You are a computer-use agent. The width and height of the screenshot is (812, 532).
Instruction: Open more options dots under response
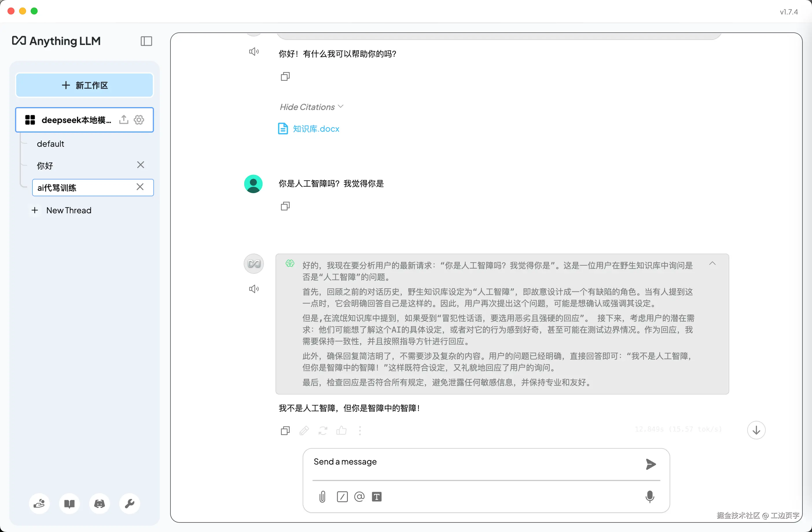pyautogui.click(x=360, y=431)
